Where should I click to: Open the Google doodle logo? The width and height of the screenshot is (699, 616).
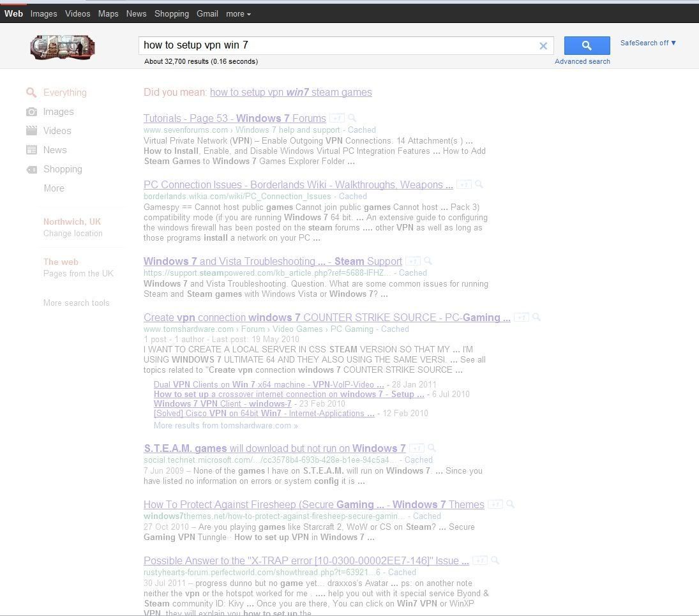(63, 47)
